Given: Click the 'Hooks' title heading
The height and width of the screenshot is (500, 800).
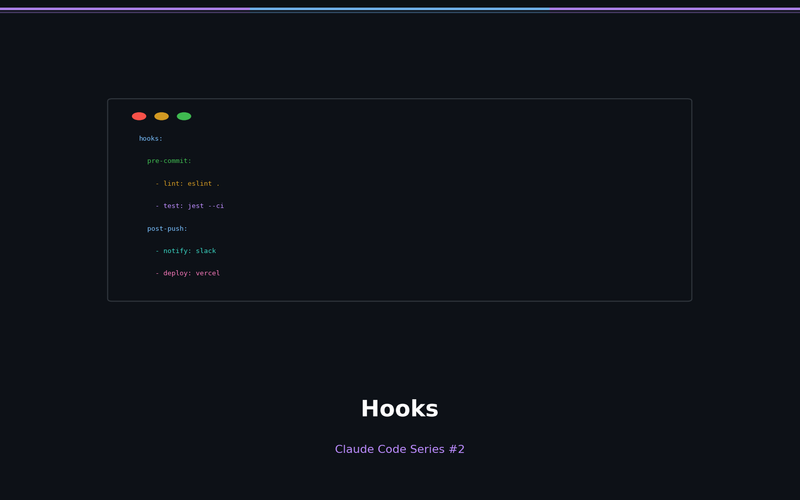Looking at the screenshot, I should click(399, 409).
